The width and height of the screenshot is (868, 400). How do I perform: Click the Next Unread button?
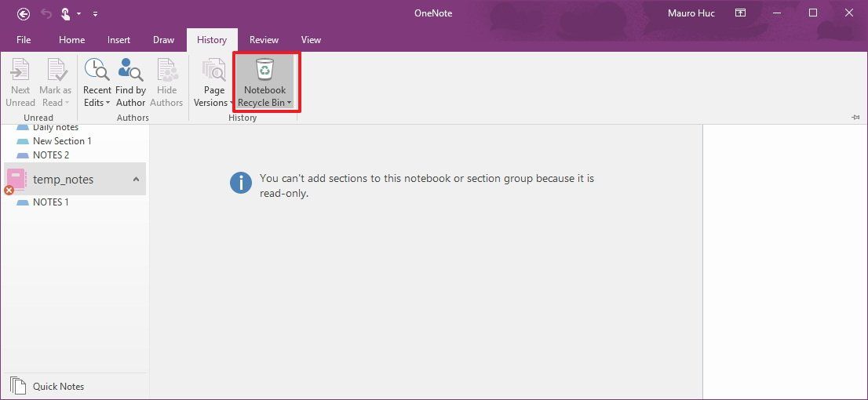[20, 82]
